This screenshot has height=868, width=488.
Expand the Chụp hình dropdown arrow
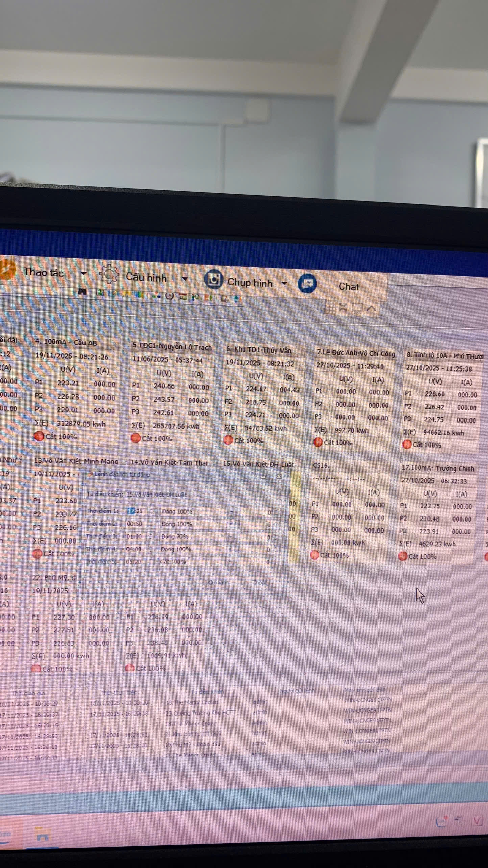tap(284, 283)
